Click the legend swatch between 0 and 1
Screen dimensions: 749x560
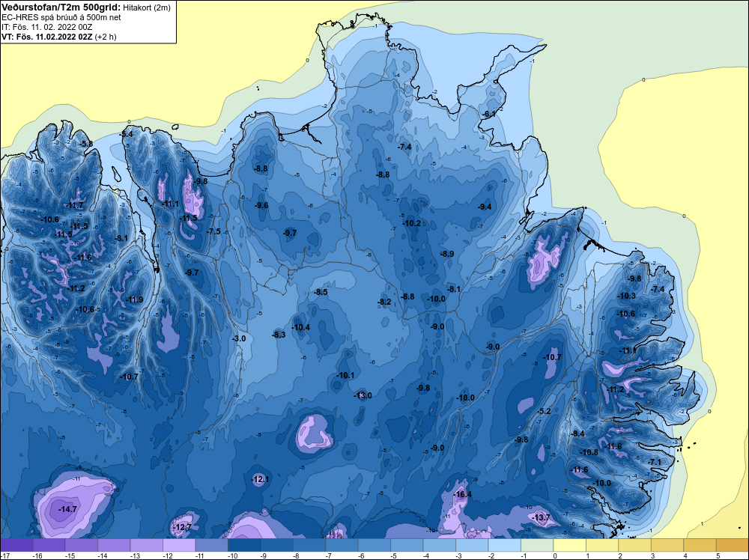tap(570, 545)
